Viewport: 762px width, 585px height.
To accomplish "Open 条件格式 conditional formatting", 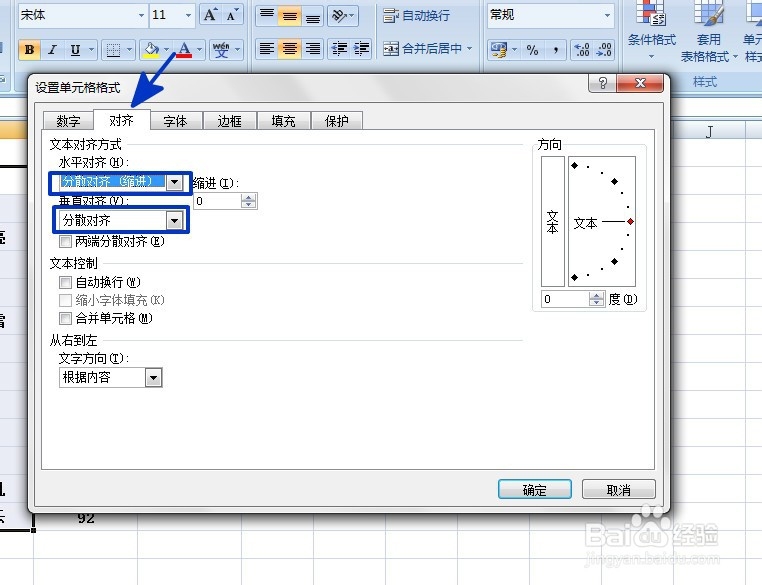I will (x=652, y=30).
